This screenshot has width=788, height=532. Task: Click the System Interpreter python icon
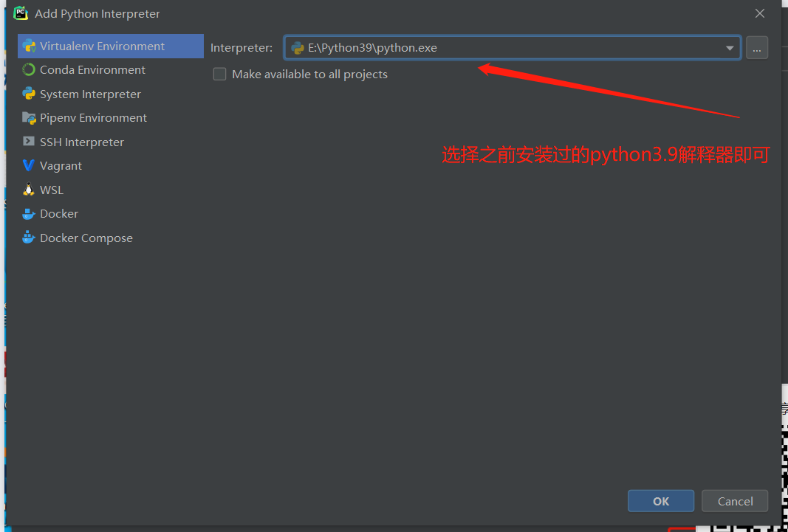pyautogui.click(x=29, y=94)
